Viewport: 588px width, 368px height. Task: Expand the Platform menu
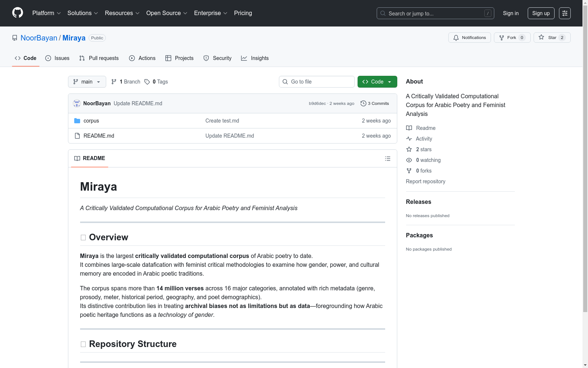click(x=46, y=13)
